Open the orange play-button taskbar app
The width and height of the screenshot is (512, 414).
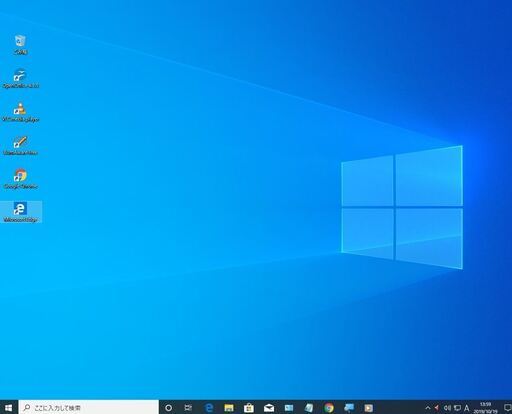369,408
